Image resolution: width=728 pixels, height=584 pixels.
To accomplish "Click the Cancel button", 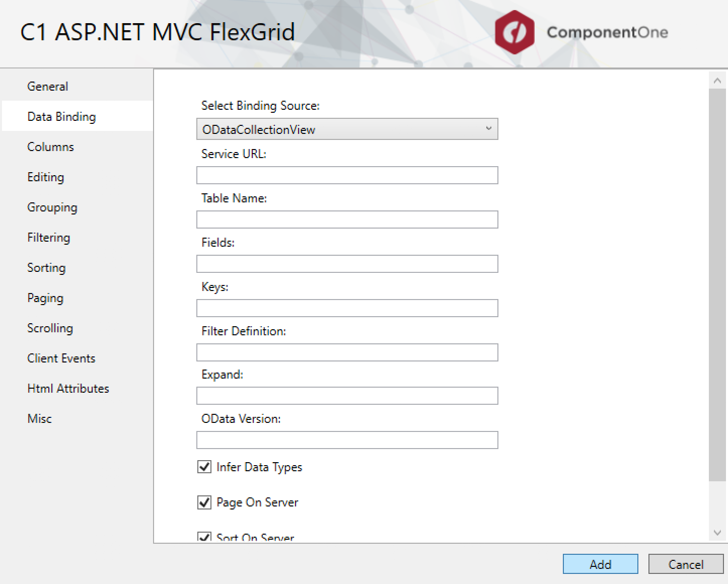I will [x=686, y=564].
